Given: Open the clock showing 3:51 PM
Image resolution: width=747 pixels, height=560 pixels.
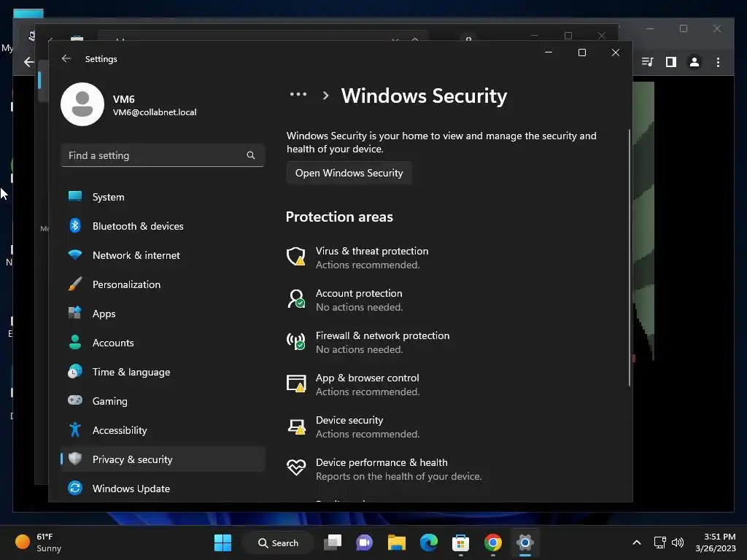Looking at the screenshot, I should pyautogui.click(x=716, y=542).
